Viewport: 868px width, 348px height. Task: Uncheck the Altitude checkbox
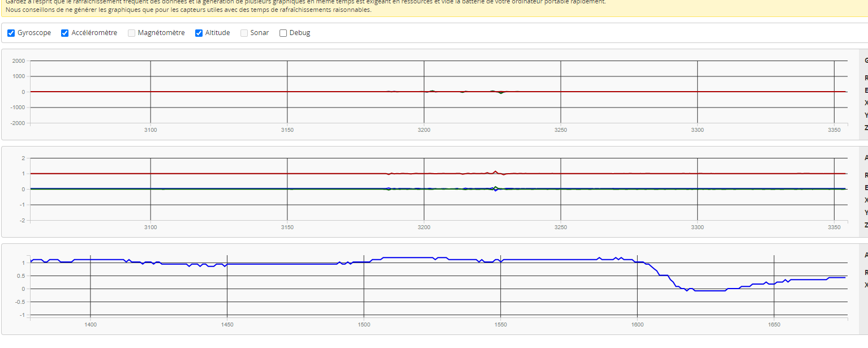point(199,33)
